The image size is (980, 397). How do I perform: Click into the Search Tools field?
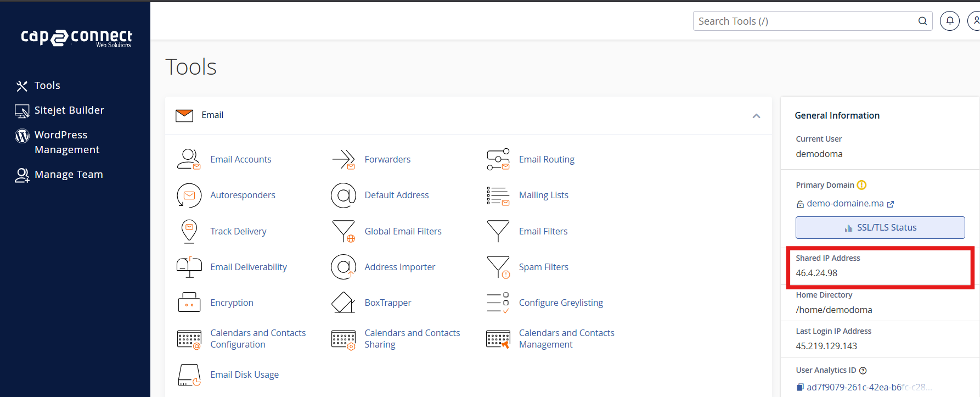pyautogui.click(x=804, y=21)
